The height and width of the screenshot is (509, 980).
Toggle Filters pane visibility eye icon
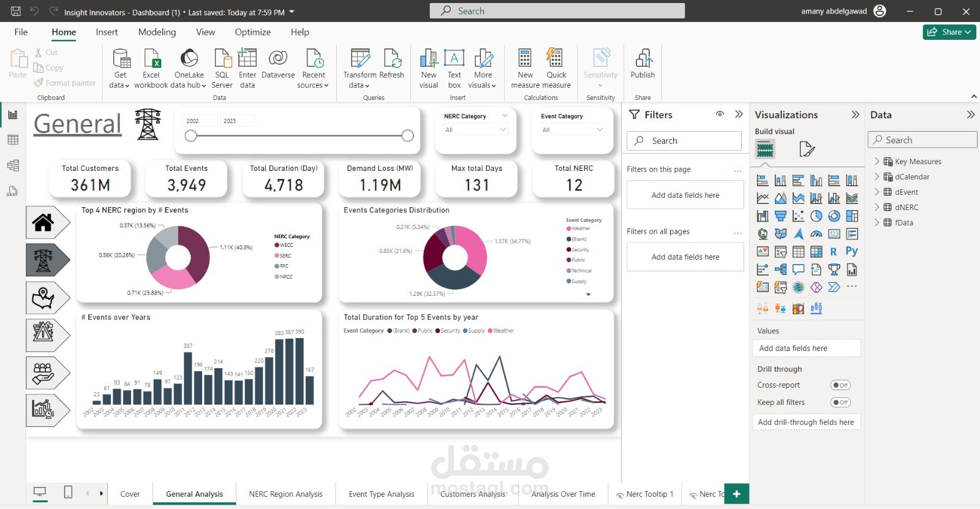[720, 114]
